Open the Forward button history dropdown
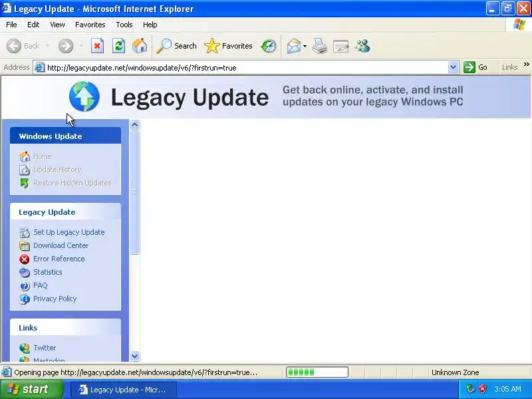The image size is (532, 399). pyautogui.click(x=81, y=46)
